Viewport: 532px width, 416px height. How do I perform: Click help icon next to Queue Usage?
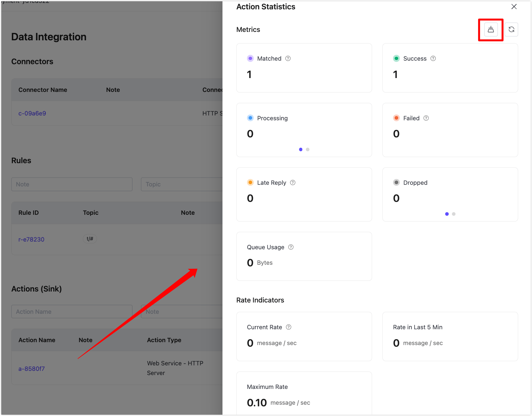pos(291,247)
